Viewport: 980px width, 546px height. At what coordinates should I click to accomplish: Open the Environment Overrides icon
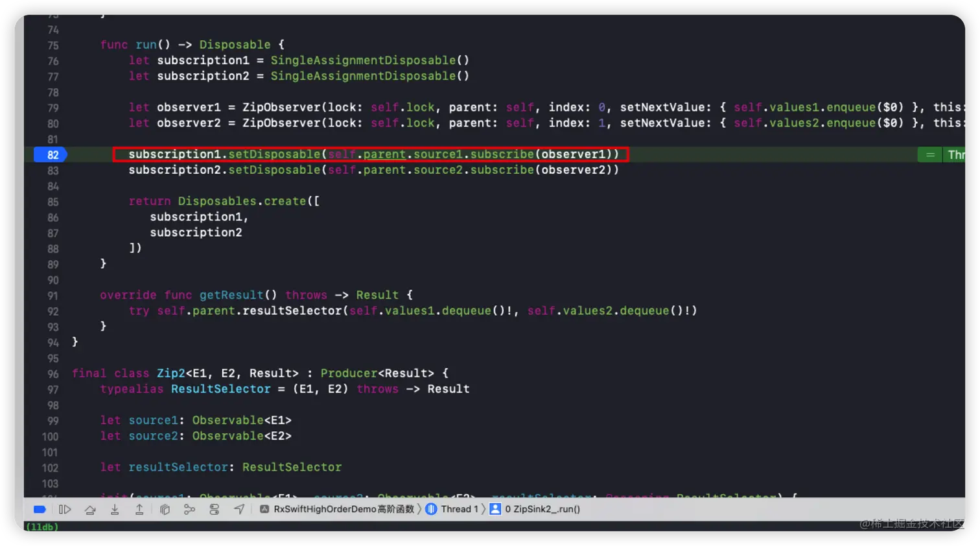click(215, 510)
